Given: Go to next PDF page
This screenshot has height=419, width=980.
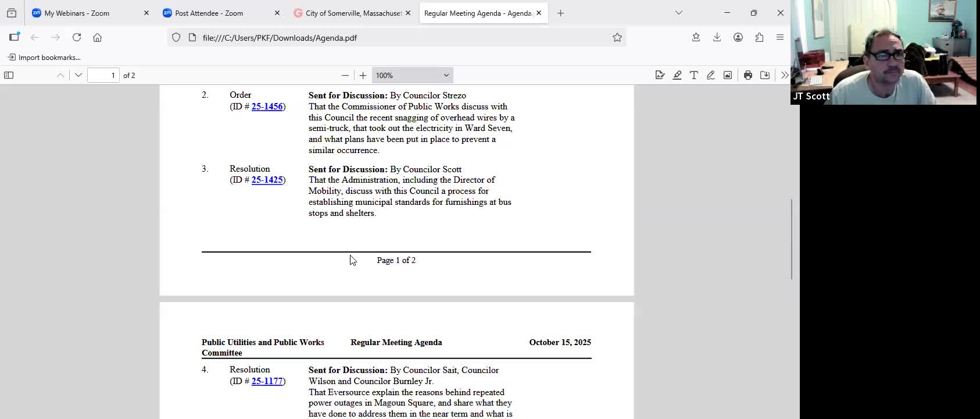Looking at the screenshot, I should pos(78,75).
